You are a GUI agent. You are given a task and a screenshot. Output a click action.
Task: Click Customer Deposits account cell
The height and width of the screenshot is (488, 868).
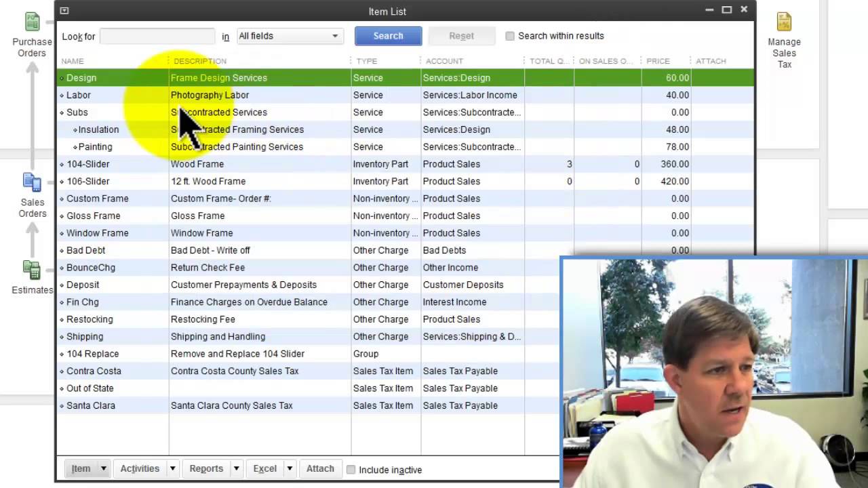(x=463, y=285)
